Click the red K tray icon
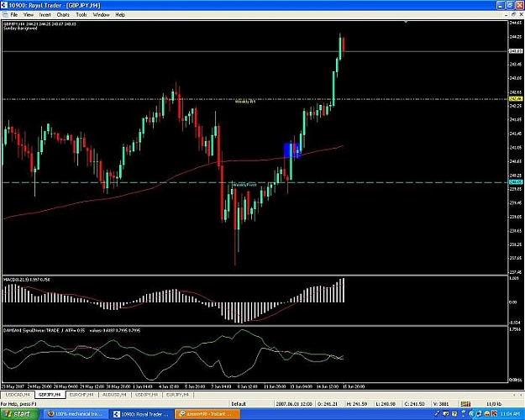This screenshot has width=525, height=420. 495,414
